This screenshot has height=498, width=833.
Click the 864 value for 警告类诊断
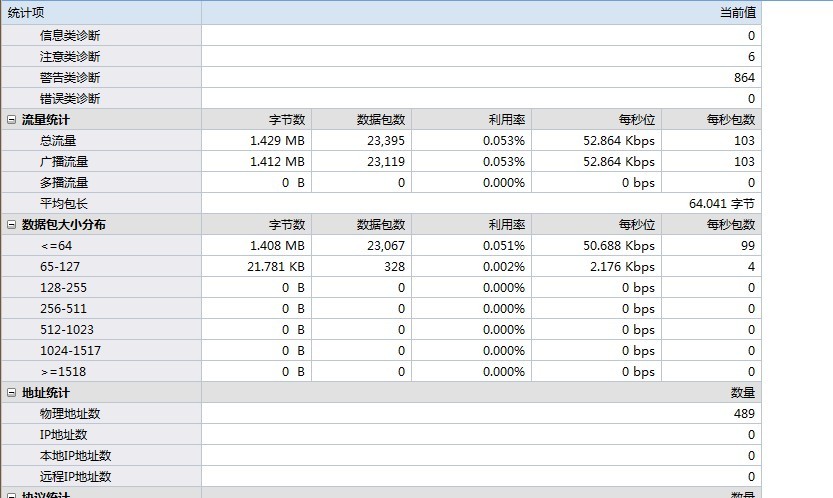click(743, 78)
